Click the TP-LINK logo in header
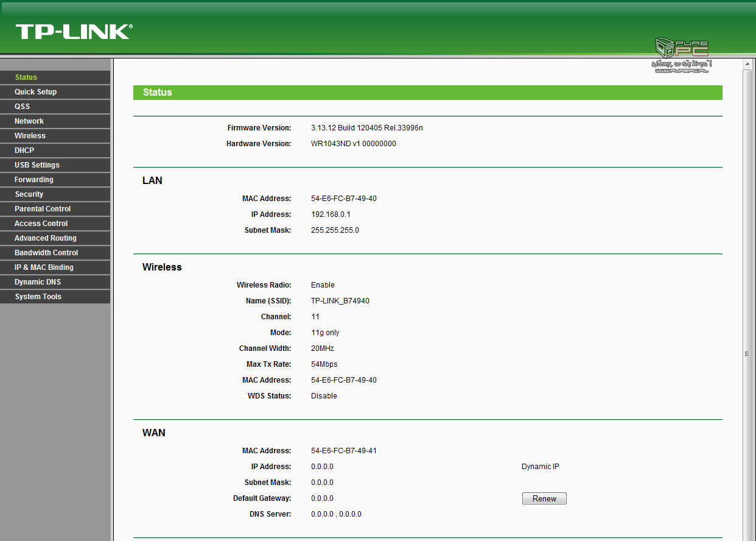The width and height of the screenshot is (756, 541). [x=74, y=32]
